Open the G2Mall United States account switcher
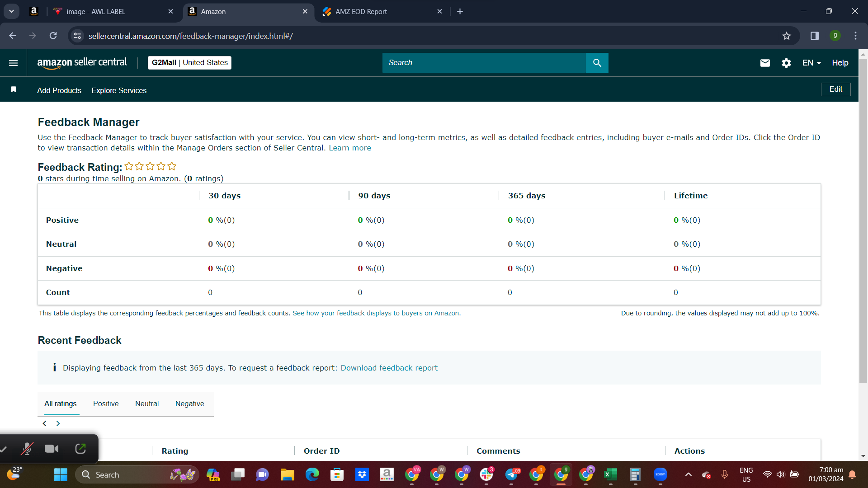 pos(189,63)
